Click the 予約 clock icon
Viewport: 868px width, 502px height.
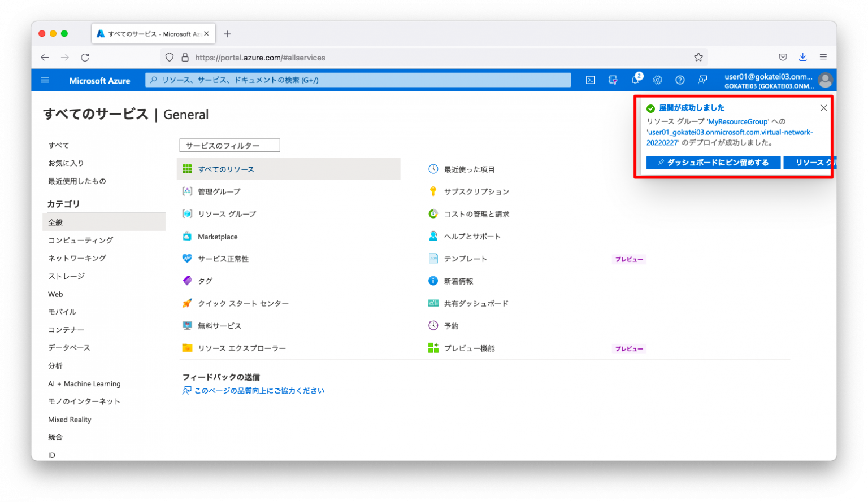tap(433, 325)
